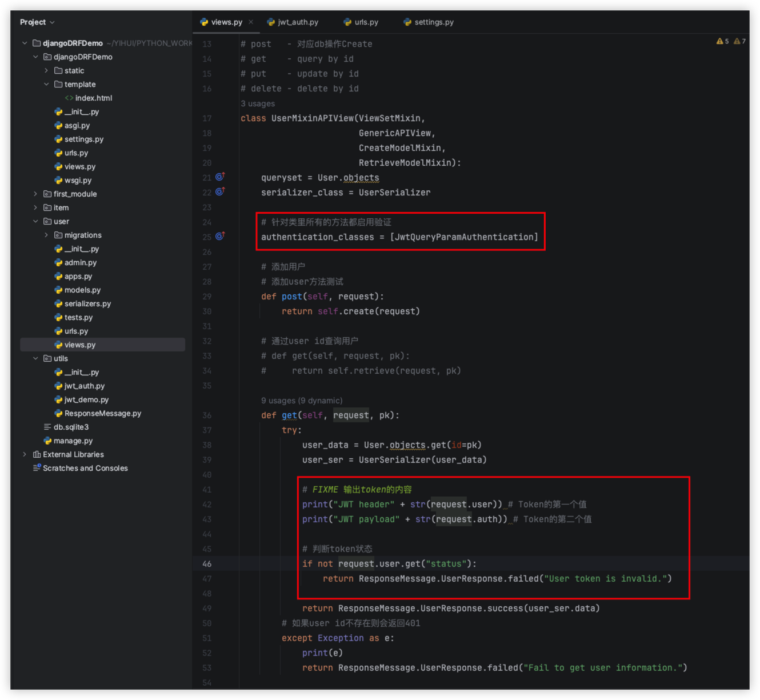
Task: Expand External Libraries node
Action: [25, 454]
